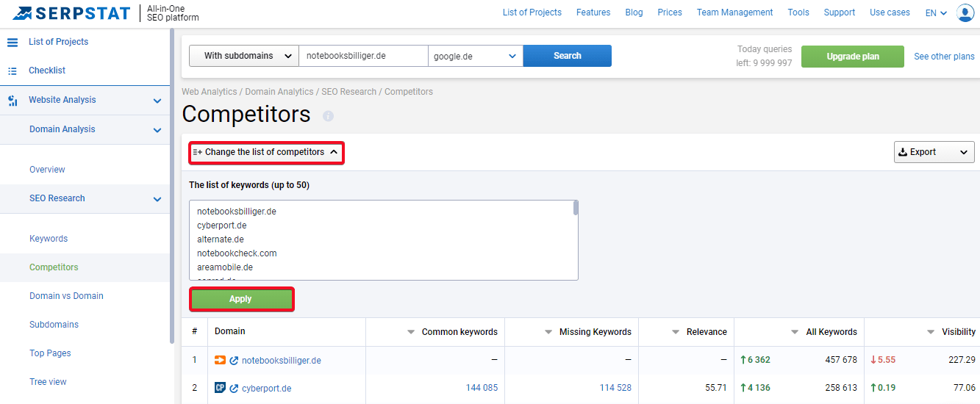Click notebookcheck.com line in the textarea
Viewport: 980px width, 404px height.
237,253
